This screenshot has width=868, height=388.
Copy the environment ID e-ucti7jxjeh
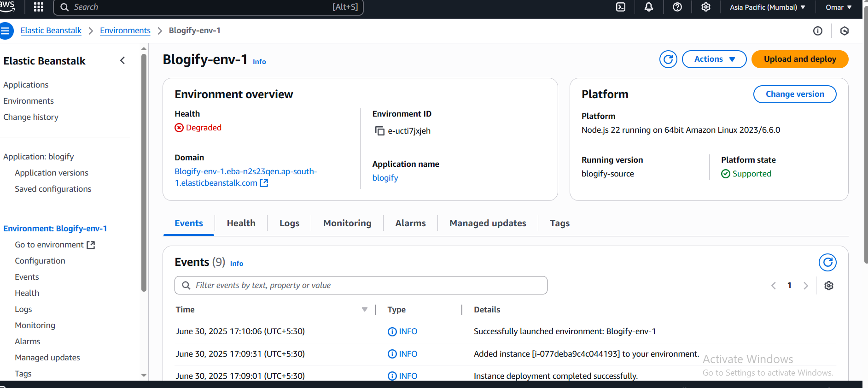point(379,131)
